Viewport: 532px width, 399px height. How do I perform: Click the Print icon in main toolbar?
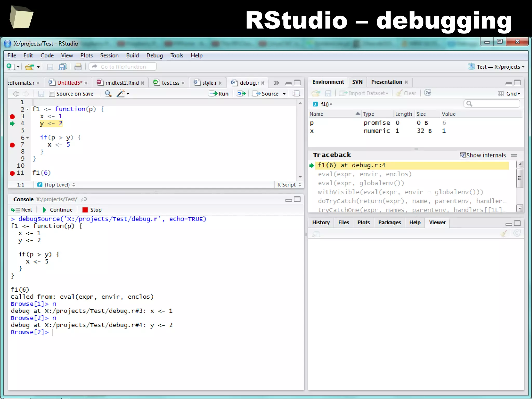[x=78, y=67]
